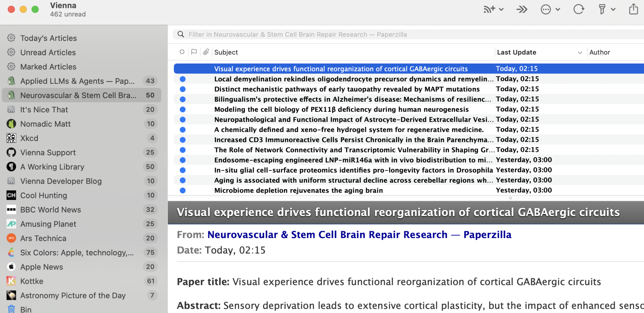
Task: Click the attachment paperclip column header
Action: click(x=206, y=52)
